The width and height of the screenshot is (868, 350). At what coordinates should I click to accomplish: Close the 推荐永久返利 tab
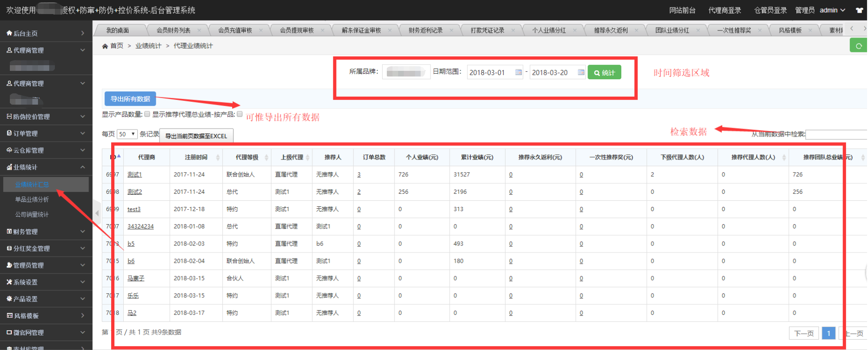(x=636, y=30)
